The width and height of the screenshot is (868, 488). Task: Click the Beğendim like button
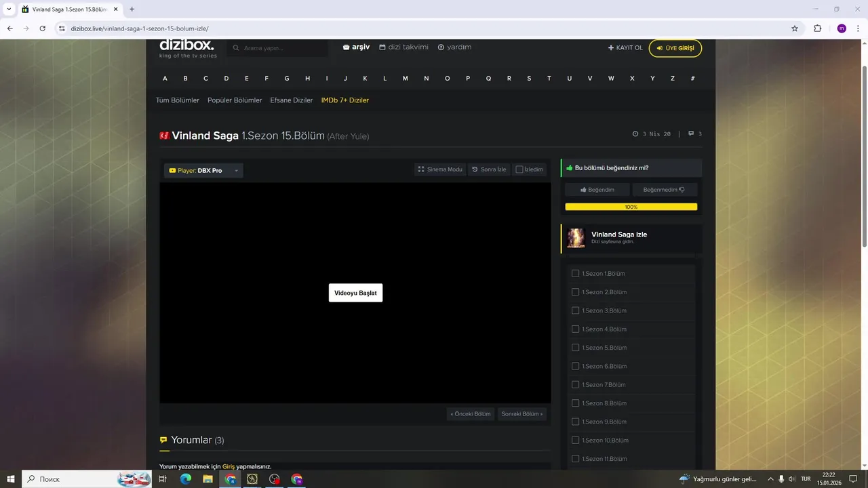coord(597,190)
